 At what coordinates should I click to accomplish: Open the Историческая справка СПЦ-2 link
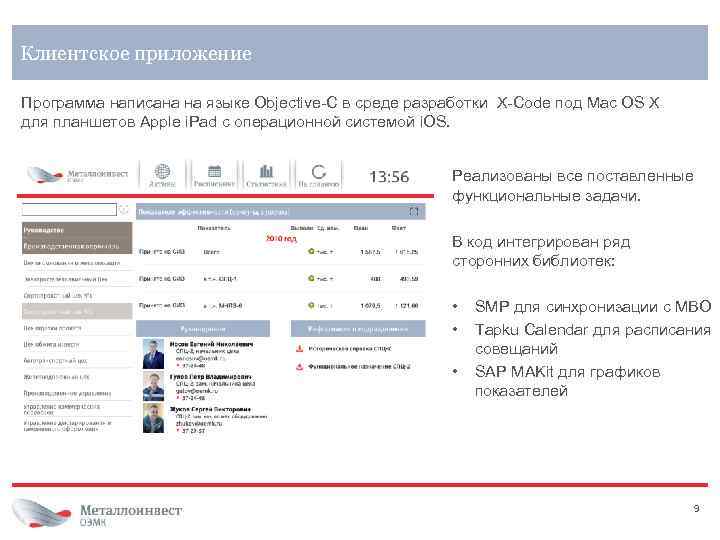pos(350,349)
